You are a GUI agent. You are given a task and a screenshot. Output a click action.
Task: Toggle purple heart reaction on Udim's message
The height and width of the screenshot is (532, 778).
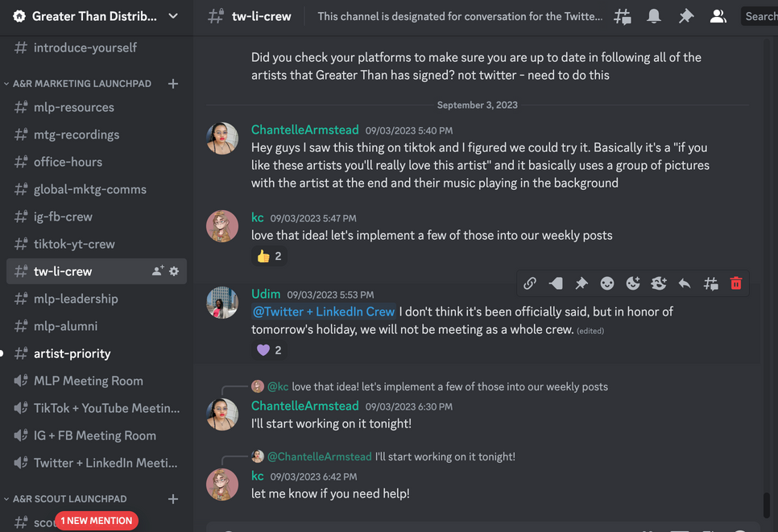(x=269, y=350)
